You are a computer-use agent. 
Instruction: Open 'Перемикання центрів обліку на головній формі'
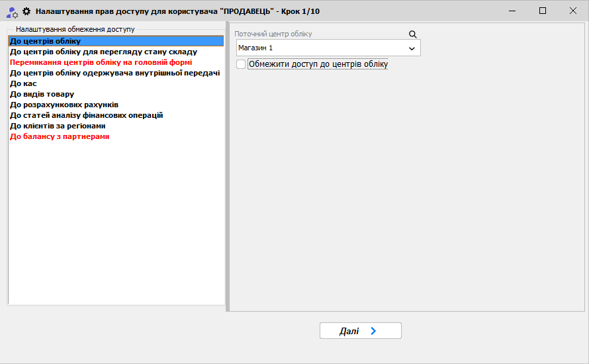click(x=101, y=62)
